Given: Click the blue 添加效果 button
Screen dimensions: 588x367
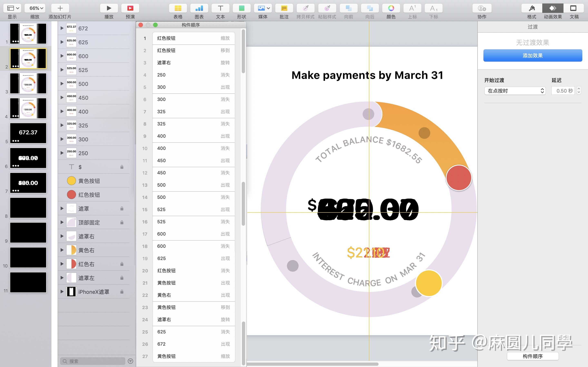Looking at the screenshot, I should pyautogui.click(x=532, y=55).
